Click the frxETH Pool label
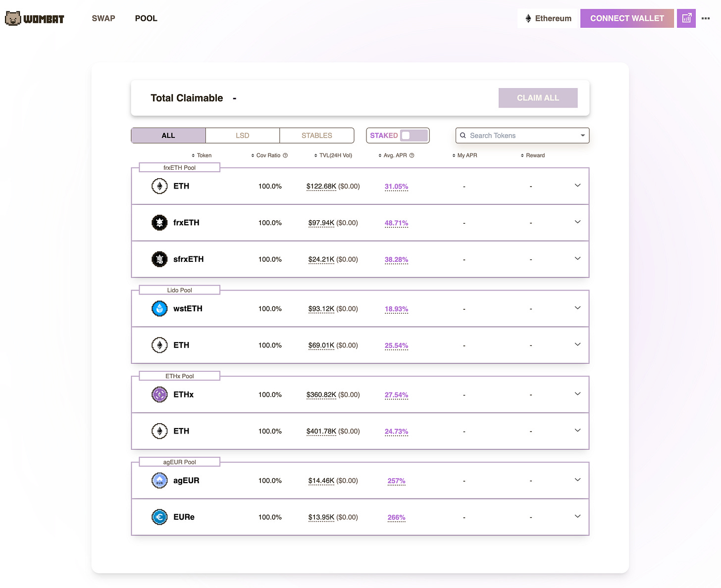The width and height of the screenshot is (721, 588). [179, 168]
